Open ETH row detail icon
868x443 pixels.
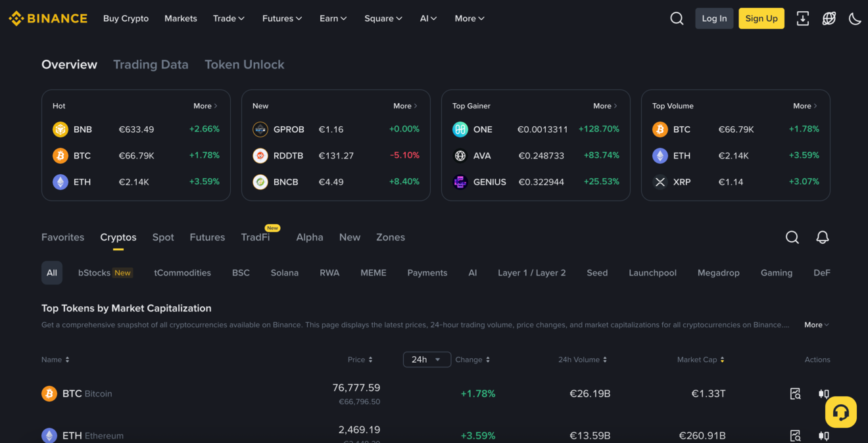coord(796,436)
